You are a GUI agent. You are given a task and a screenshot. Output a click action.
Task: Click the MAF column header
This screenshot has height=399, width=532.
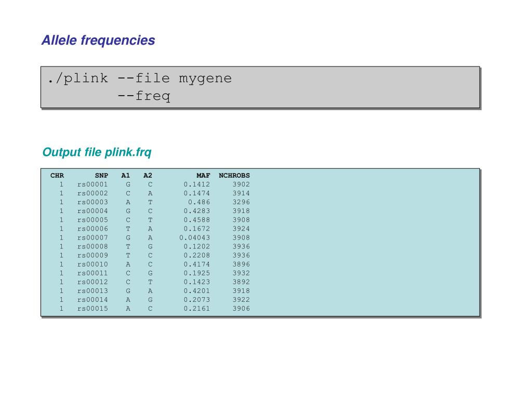point(203,176)
